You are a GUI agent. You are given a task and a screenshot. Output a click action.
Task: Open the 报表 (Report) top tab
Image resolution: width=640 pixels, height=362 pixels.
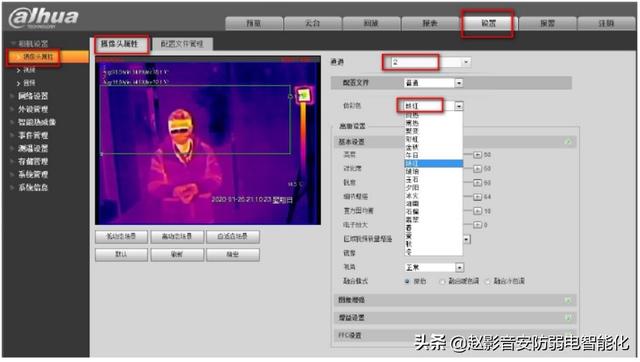pos(430,23)
